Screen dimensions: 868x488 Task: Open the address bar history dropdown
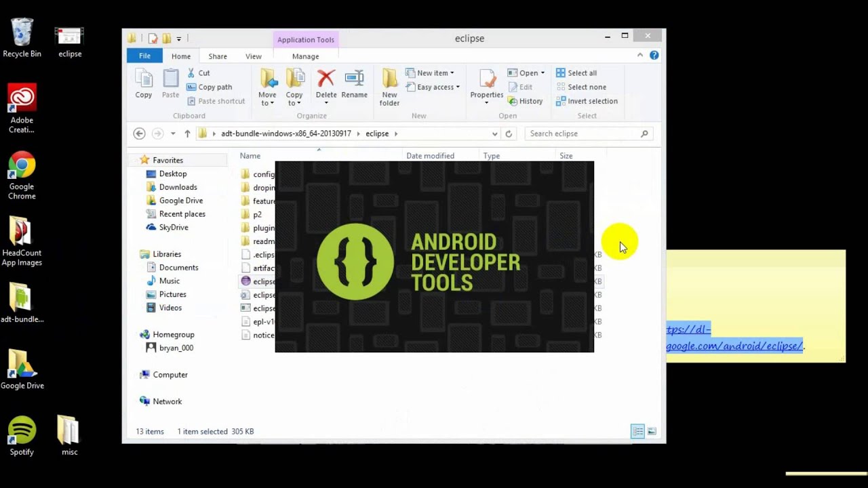(494, 134)
